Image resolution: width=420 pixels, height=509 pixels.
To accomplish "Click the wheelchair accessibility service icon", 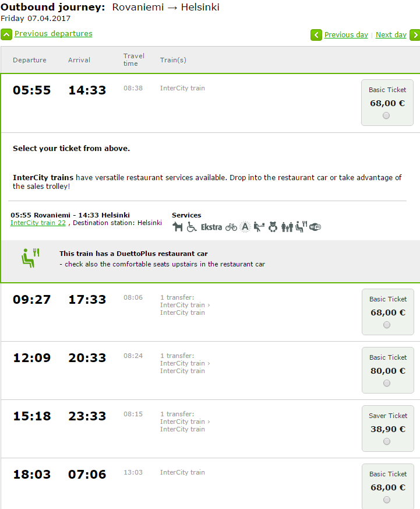I will click(x=192, y=227).
